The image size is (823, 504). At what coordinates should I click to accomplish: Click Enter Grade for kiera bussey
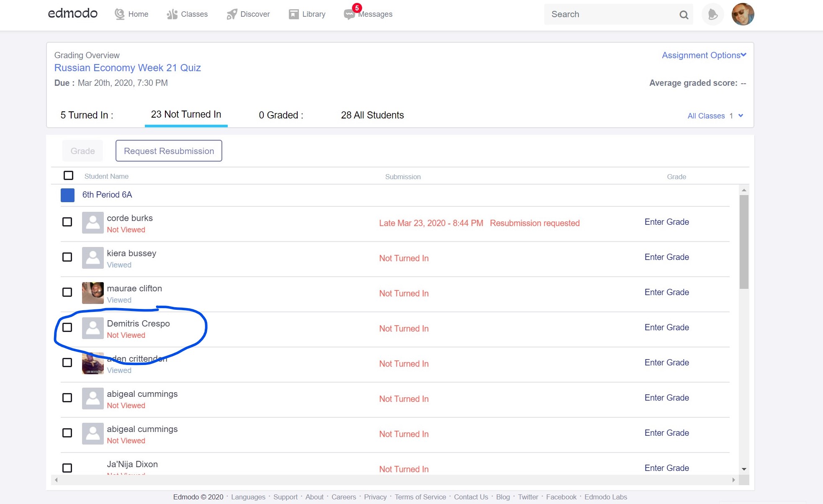[666, 257]
